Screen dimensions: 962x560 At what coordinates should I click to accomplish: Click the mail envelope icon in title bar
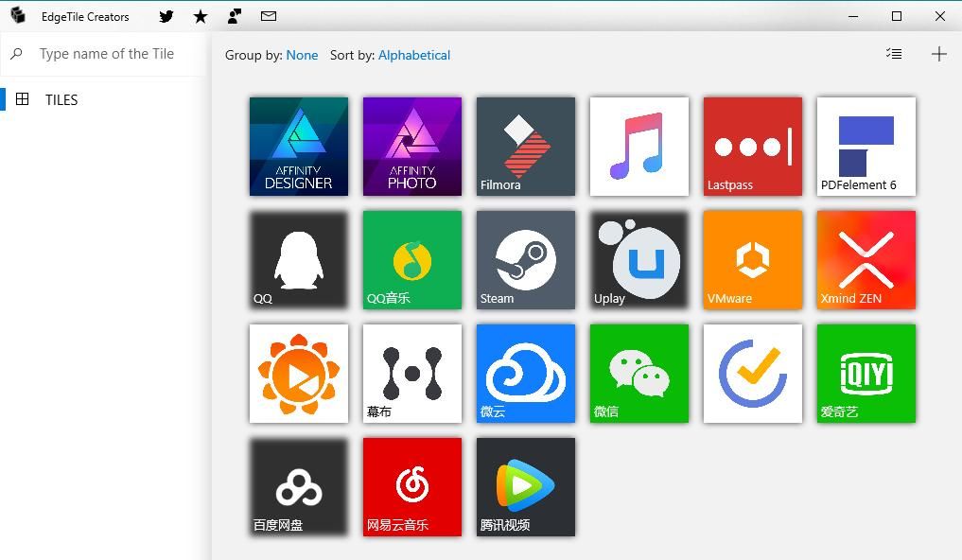point(269,17)
